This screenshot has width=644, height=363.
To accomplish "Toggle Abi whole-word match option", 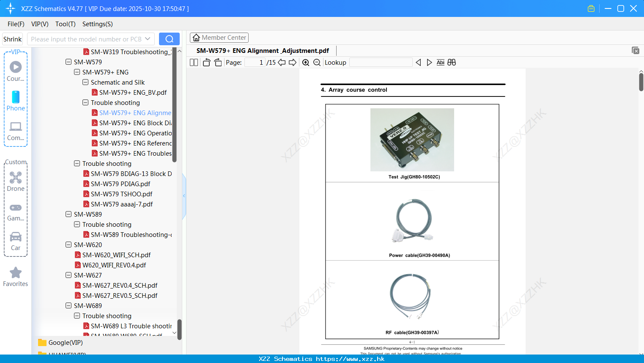I will point(440,63).
